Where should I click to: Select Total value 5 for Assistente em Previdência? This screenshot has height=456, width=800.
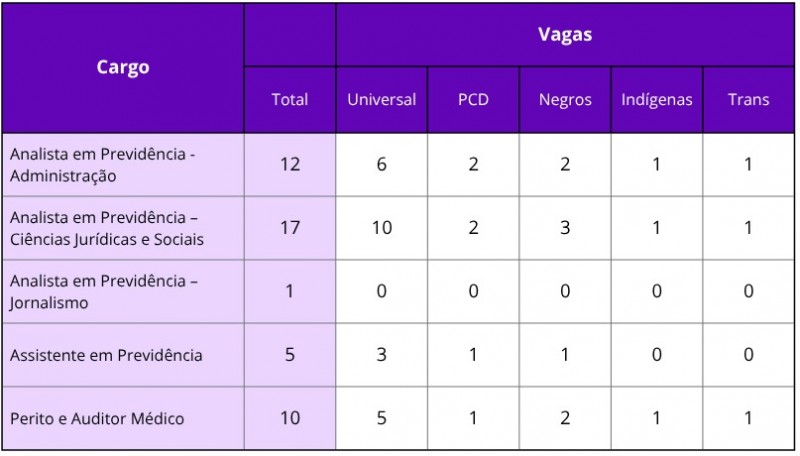290,355
